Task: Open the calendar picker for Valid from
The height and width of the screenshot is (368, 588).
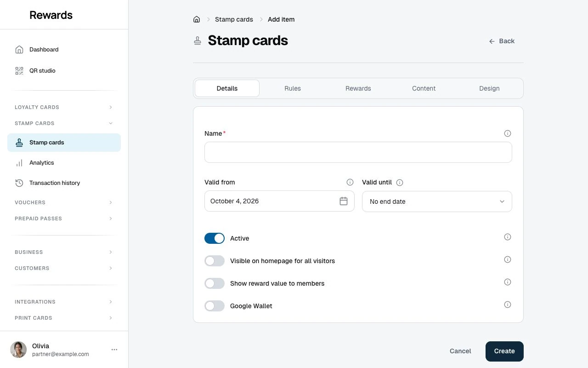Action: click(344, 201)
